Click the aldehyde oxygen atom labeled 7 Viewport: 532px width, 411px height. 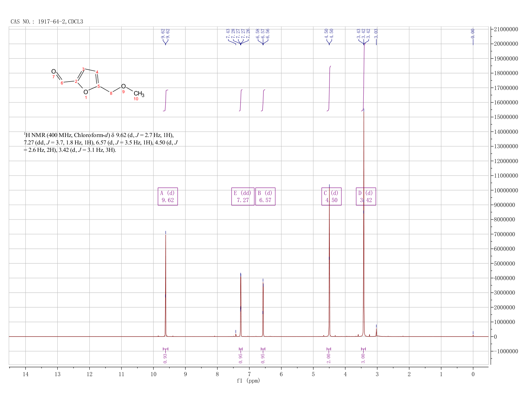point(54,71)
